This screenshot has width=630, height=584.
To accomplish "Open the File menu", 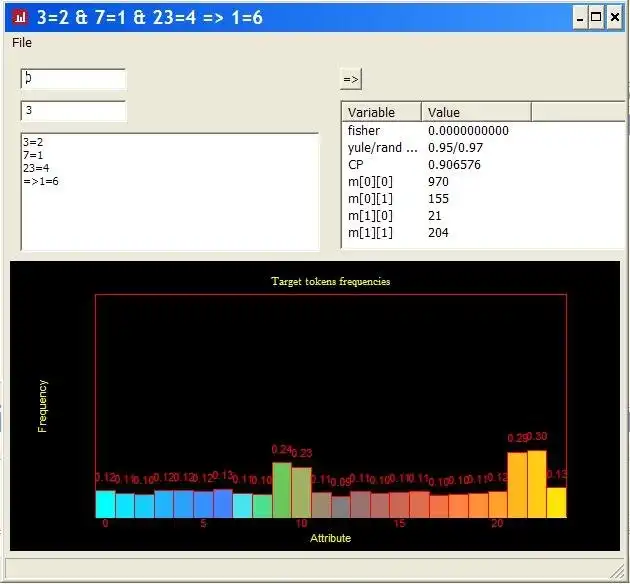I will click(x=22, y=43).
